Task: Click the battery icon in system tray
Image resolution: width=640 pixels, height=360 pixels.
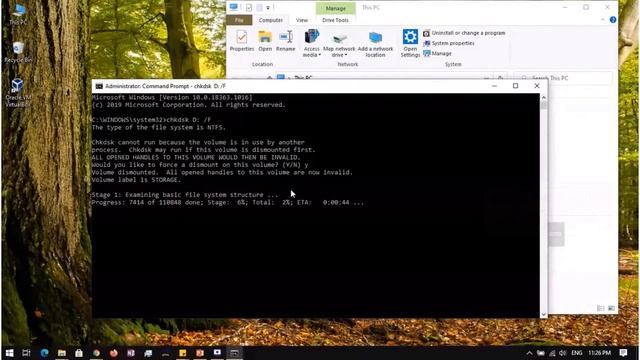Action: point(541,353)
